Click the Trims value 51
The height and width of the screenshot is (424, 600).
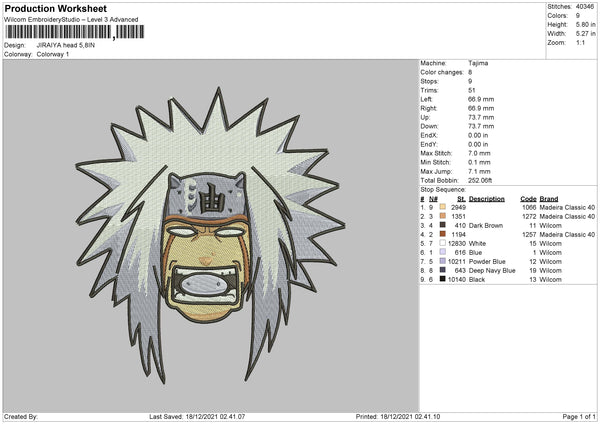[471, 90]
